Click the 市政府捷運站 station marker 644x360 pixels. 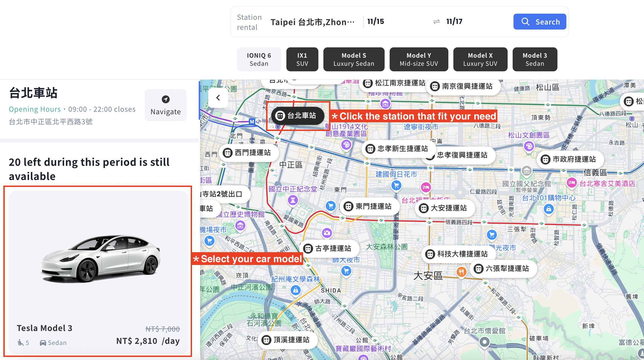570,160
